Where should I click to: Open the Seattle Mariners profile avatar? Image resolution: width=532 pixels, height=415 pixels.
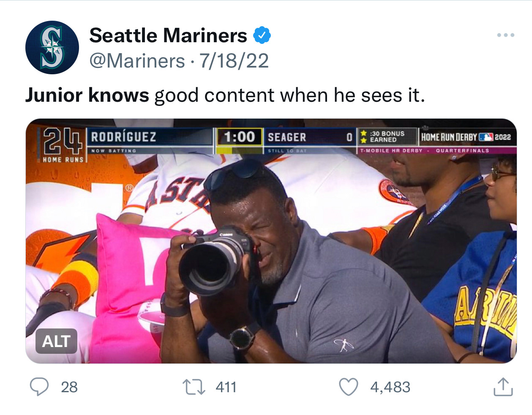point(52,47)
